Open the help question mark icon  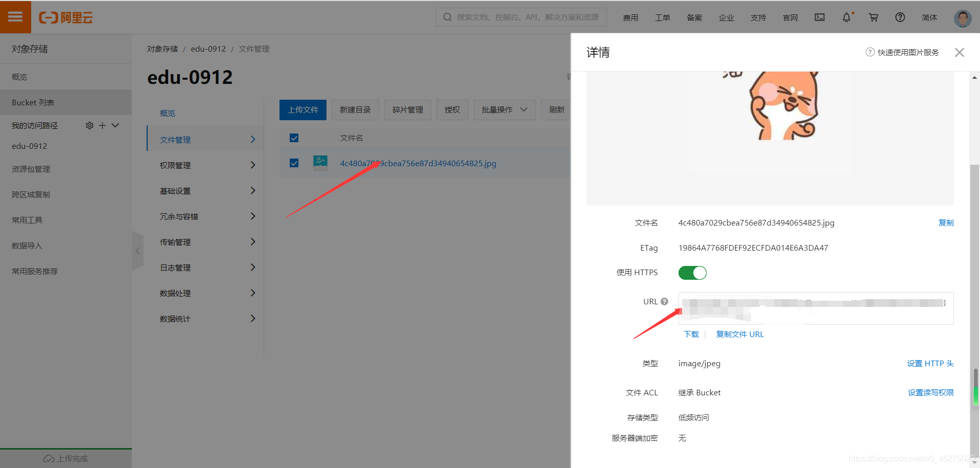click(x=900, y=17)
